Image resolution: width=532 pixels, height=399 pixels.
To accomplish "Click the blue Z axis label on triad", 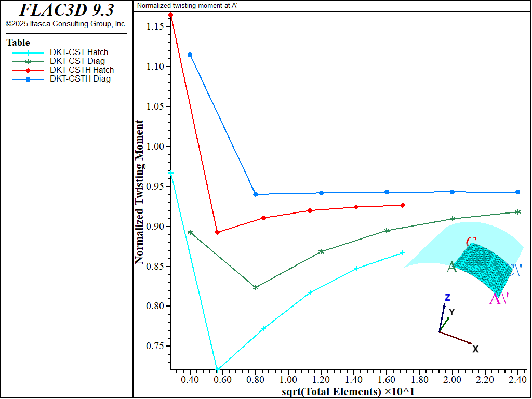I will coord(447,298).
